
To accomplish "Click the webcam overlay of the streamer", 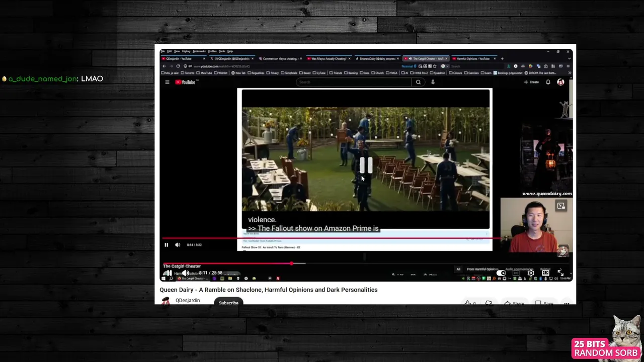I will [x=535, y=225].
